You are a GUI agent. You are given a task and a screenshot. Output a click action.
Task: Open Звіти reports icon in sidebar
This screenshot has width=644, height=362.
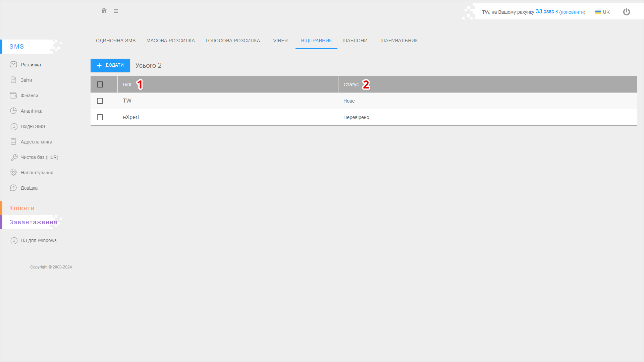tap(13, 80)
